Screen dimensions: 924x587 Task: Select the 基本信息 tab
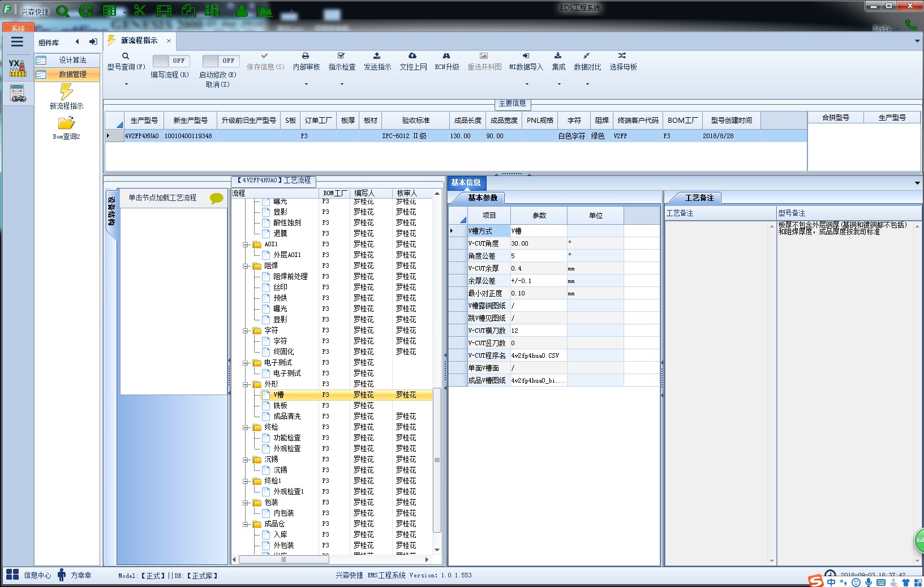click(x=466, y=183)
